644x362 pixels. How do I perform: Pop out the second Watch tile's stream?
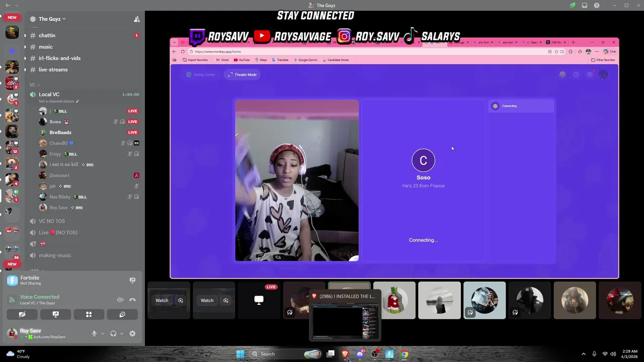(226, 301)
